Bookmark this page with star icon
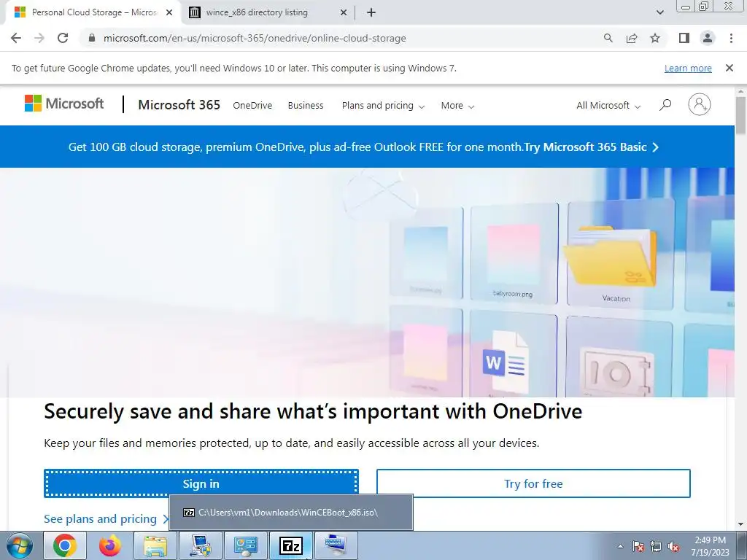This screenshot has height=560, width=747. click(x=655, y=38)
